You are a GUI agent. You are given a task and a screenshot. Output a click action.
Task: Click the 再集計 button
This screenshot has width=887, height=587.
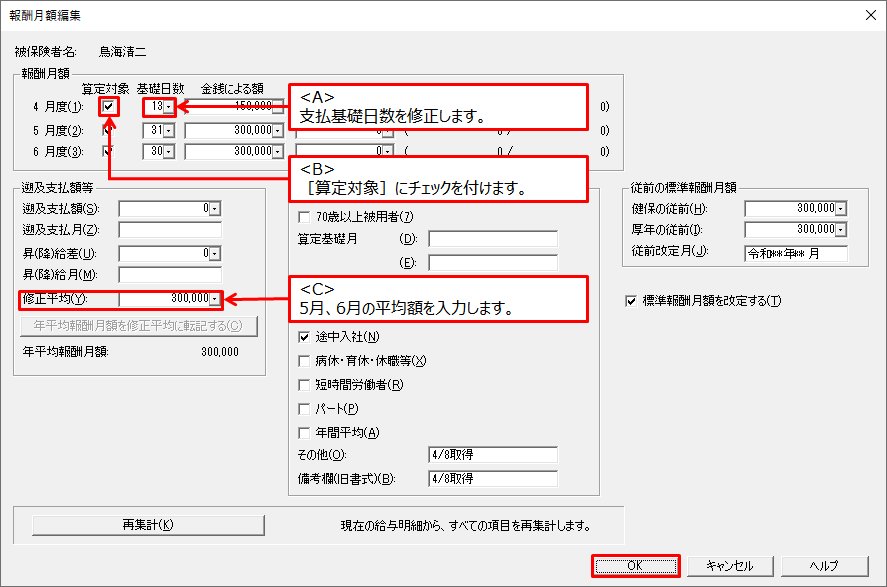click(x=148, y=525)
